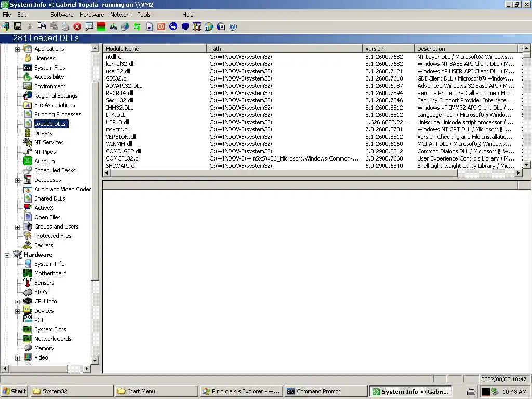Switch to Process Explorer in the taskbar

(241, 391)
